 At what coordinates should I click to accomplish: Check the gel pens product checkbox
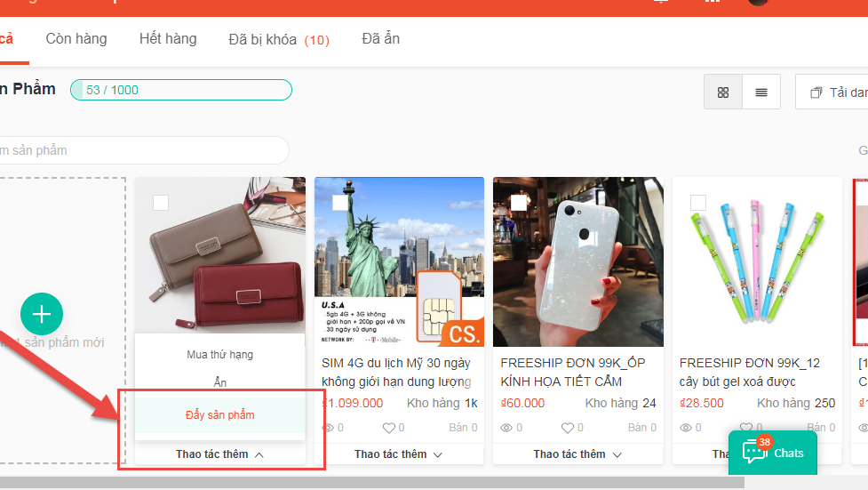pos(698,203)
